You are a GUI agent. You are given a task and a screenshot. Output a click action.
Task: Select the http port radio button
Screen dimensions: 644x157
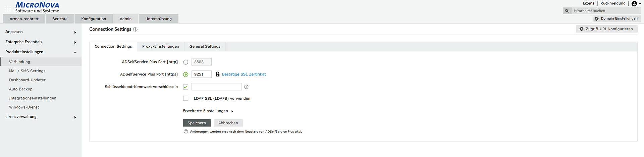pos(185,62)
